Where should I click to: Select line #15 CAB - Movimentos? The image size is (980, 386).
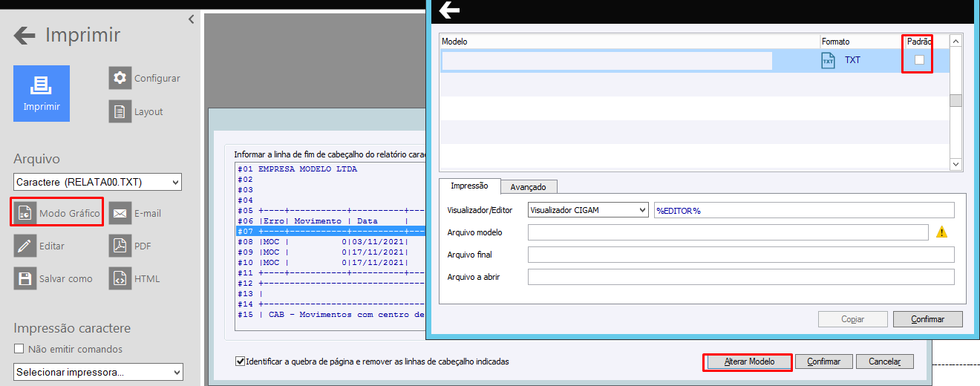tap(329, 314)
